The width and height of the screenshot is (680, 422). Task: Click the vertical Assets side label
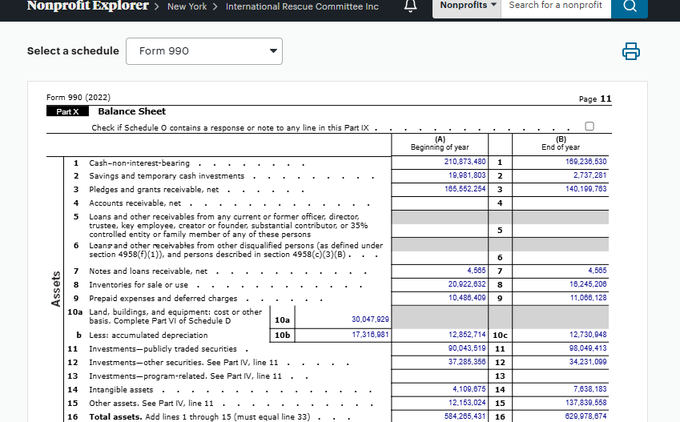click(56, 289)
